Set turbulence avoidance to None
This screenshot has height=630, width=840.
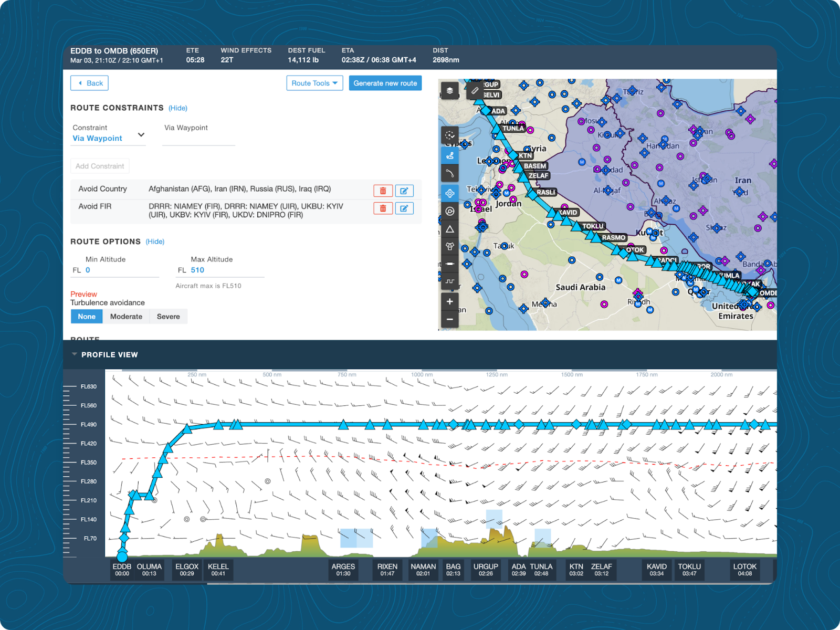[87, 317]
